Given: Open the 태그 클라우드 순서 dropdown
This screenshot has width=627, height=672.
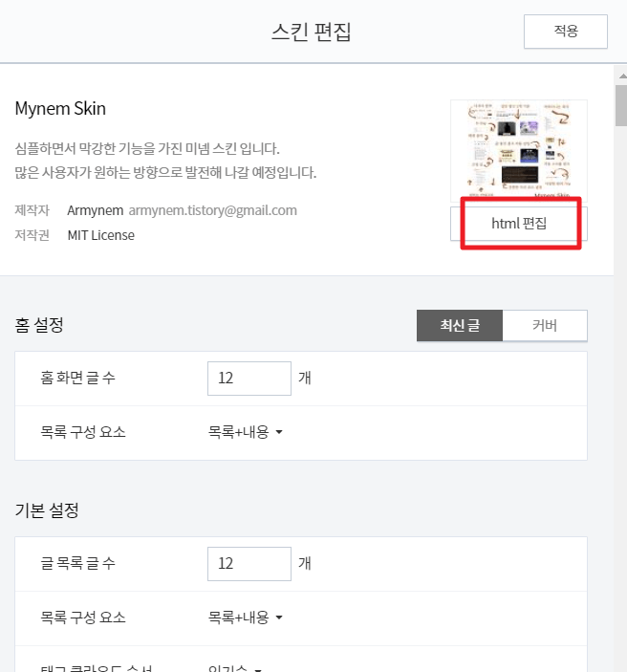Looking at the screenshot, I should pos(235,668).
